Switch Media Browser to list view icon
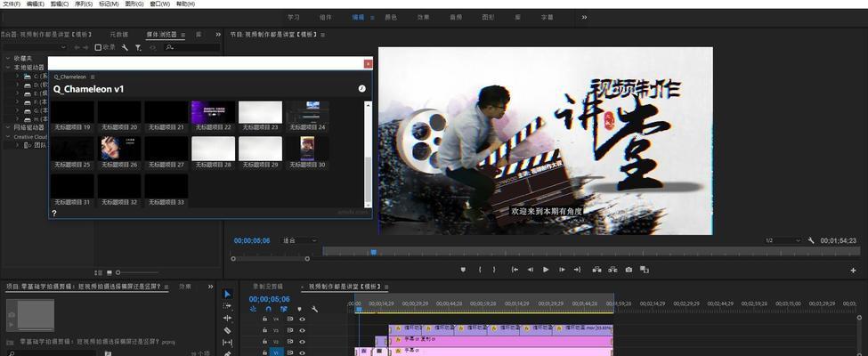Image resolution: width=868 pixels, height=356 pixels. tap(99, 272)
